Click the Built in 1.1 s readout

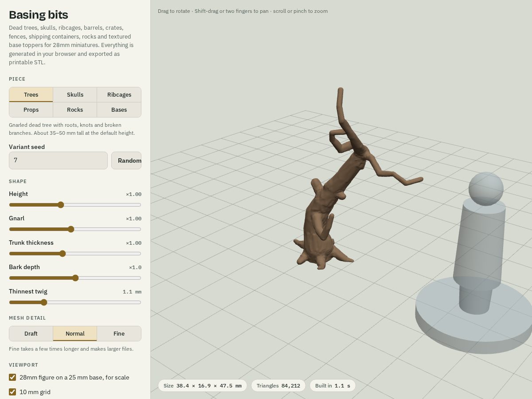[x=332, y=386]
